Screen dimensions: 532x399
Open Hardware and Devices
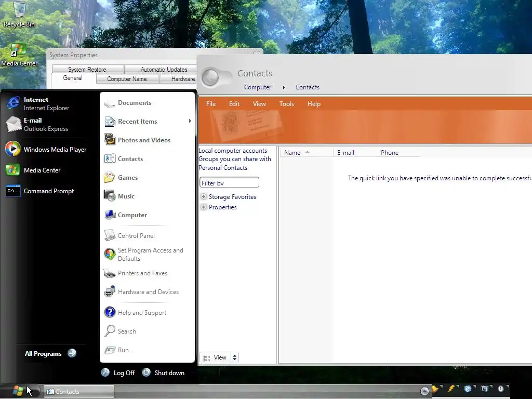click(147, 292)
